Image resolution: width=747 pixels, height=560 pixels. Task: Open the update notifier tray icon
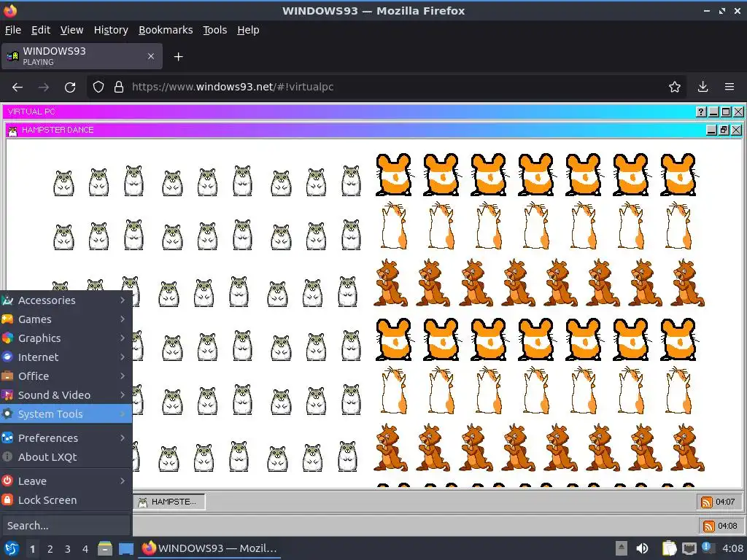point(707,548)
